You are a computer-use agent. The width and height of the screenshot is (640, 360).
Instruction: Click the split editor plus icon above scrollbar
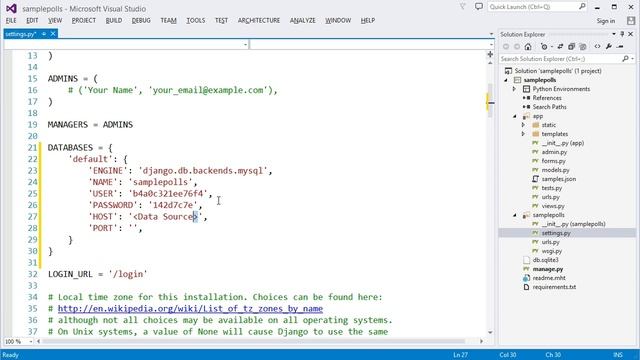click(490, 54)
